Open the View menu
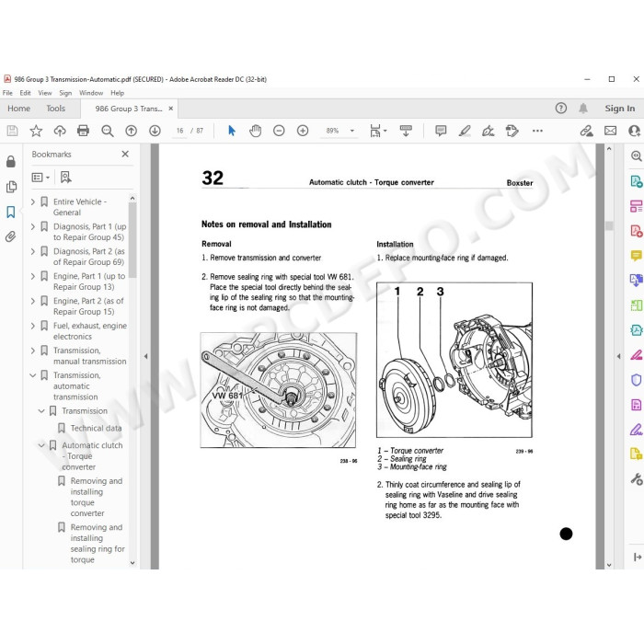 pyautogui.click(x=45, y=93)
